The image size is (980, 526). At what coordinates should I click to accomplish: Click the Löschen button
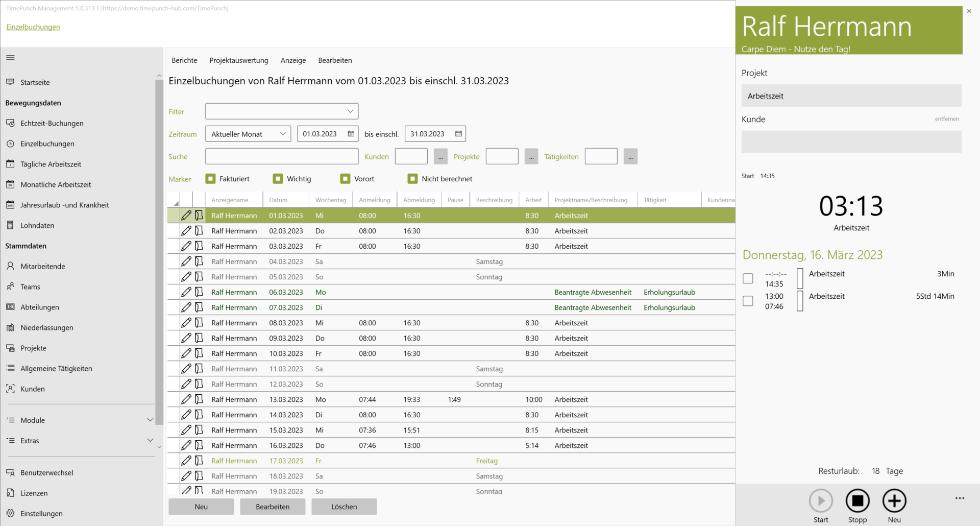(344, 507)
